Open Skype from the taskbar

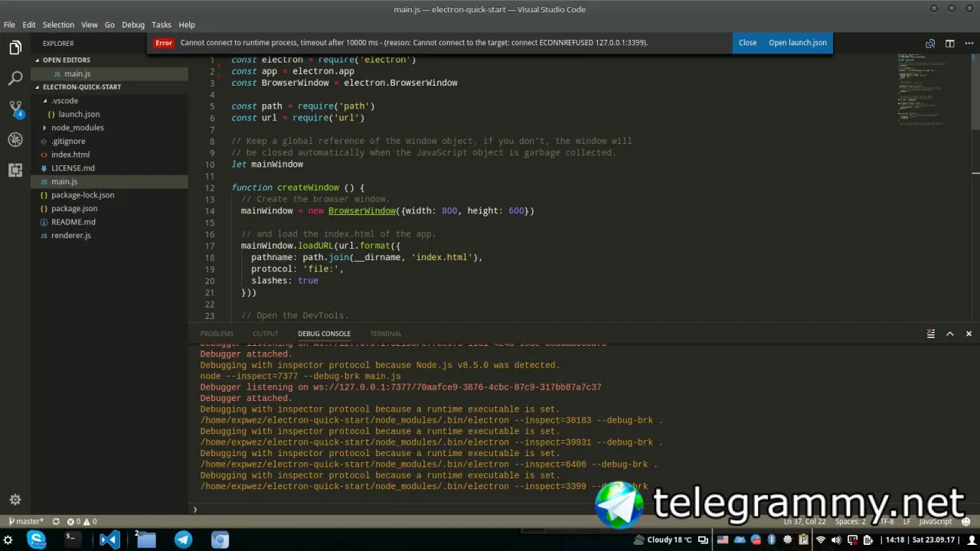(36, 540)
